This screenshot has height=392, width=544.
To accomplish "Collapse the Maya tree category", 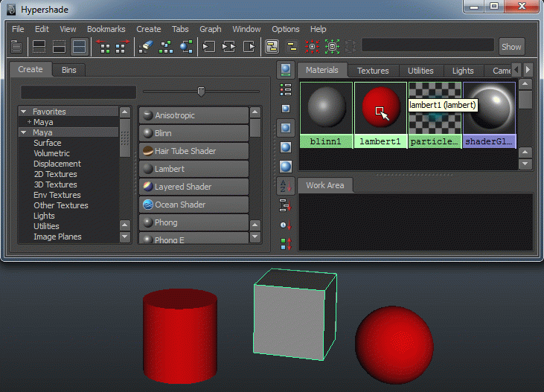I will (x=24, y=132).
